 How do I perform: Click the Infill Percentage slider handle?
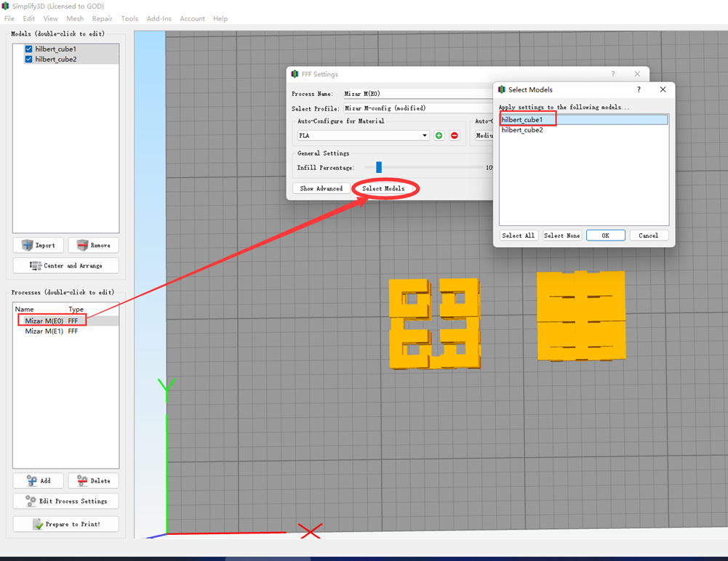pos(379,167)
